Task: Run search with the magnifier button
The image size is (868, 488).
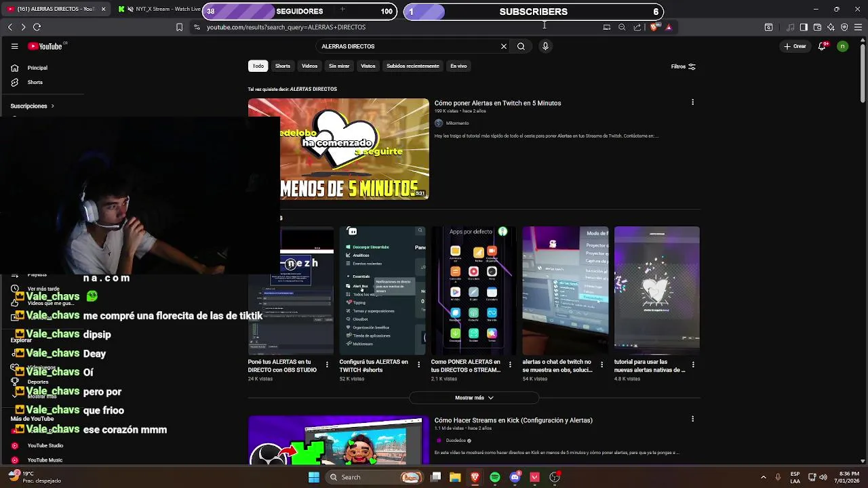Action: [521, 46]
